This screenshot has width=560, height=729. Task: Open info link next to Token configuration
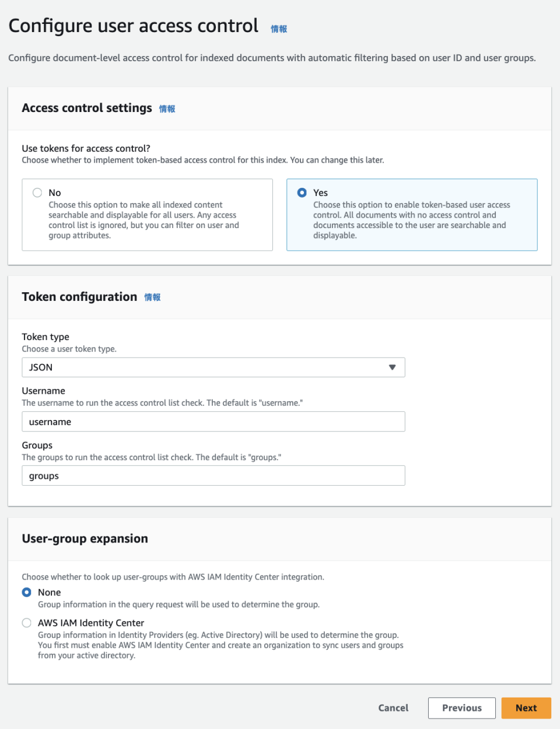[152, 297]
